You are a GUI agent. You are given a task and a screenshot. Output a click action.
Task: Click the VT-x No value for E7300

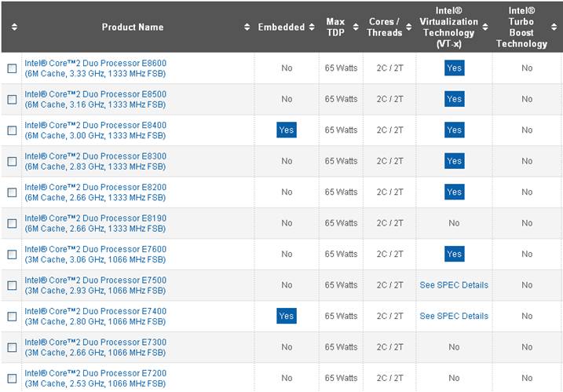(454, 347)
